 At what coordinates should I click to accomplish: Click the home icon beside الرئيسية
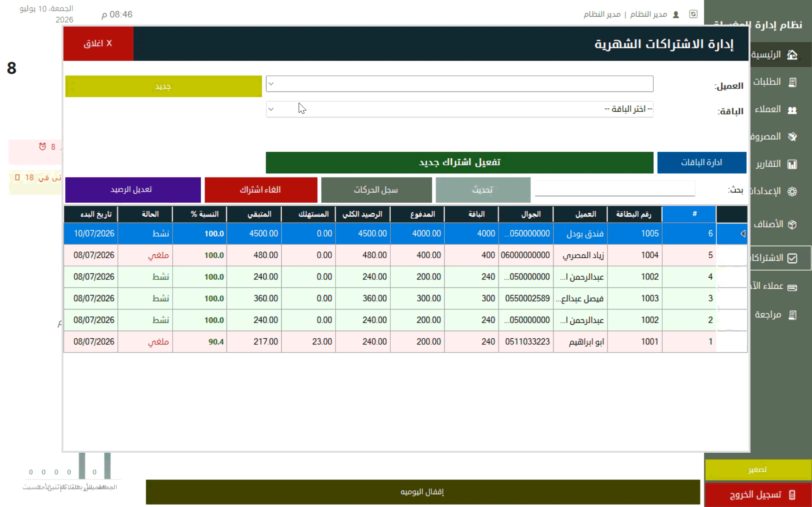coord(792,55)
